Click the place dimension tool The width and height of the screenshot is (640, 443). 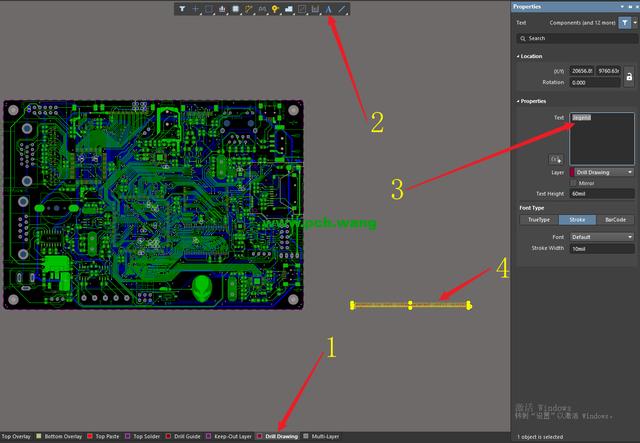tap(315, 9)
